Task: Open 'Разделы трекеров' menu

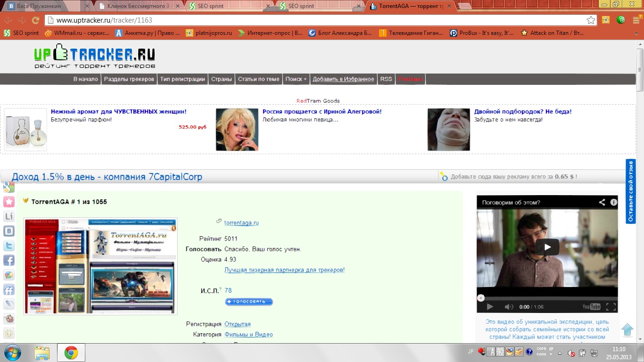Action: (129, 79)
